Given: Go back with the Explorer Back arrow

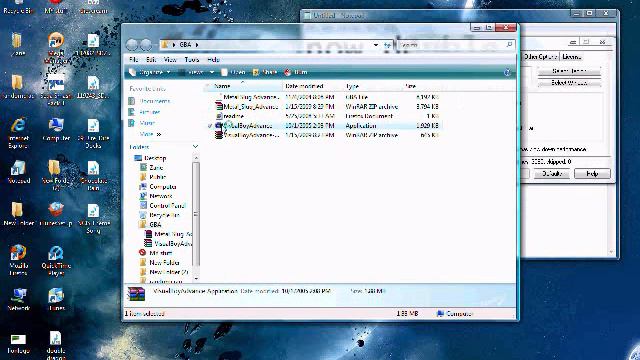Looking at the screenshot, I should [x=132, y=44].
